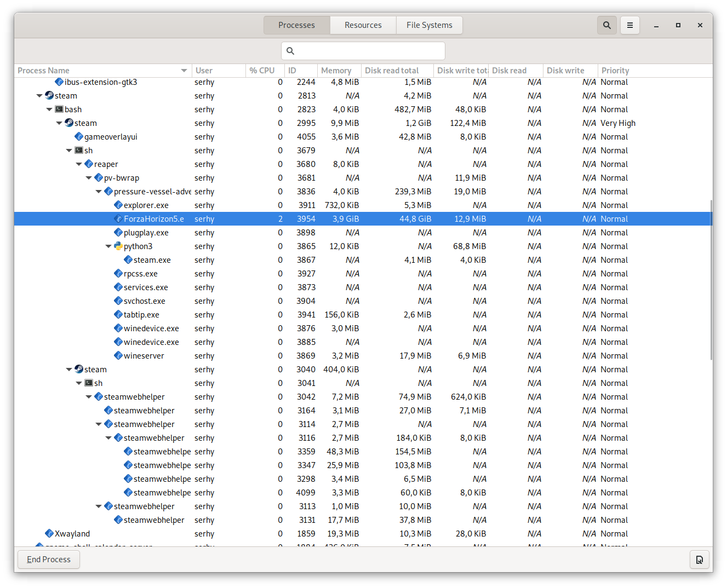The height and width of the screenshot is (588, 727).
Task: Select the winedevice.exe row with ID 3885
Action: tap(363, 342)
